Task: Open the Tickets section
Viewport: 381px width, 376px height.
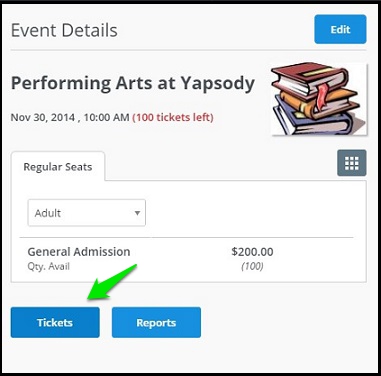Action: tap(55, 322)
